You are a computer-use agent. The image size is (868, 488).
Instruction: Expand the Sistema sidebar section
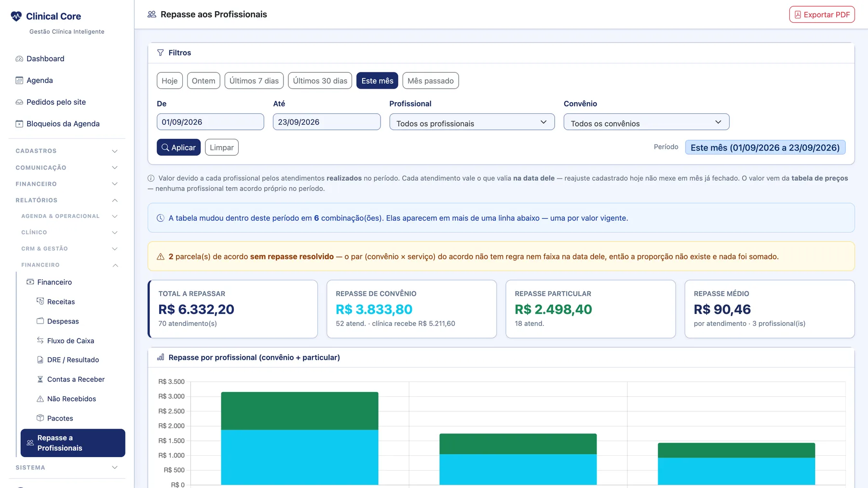pos(67,468)
